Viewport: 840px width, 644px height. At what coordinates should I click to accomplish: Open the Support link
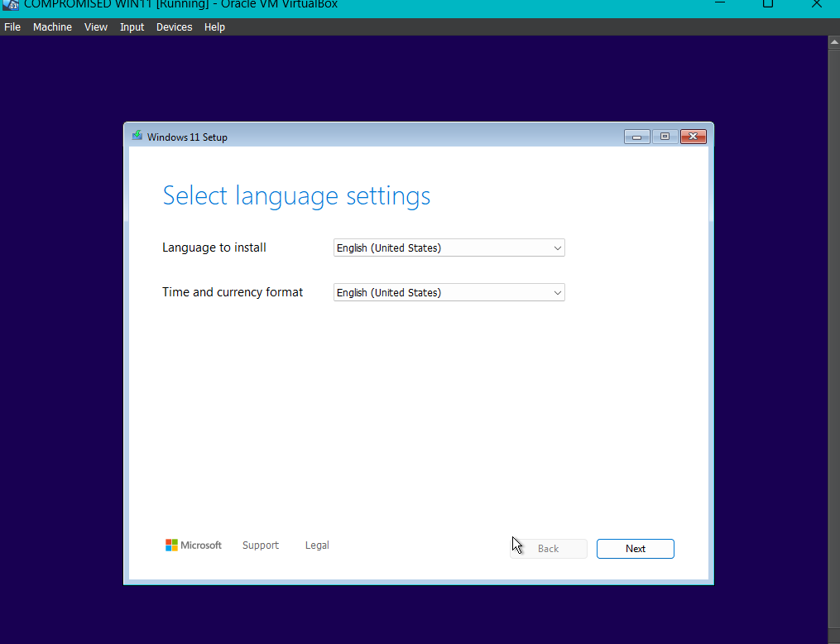pyautogui.click(x=261, y=545)
